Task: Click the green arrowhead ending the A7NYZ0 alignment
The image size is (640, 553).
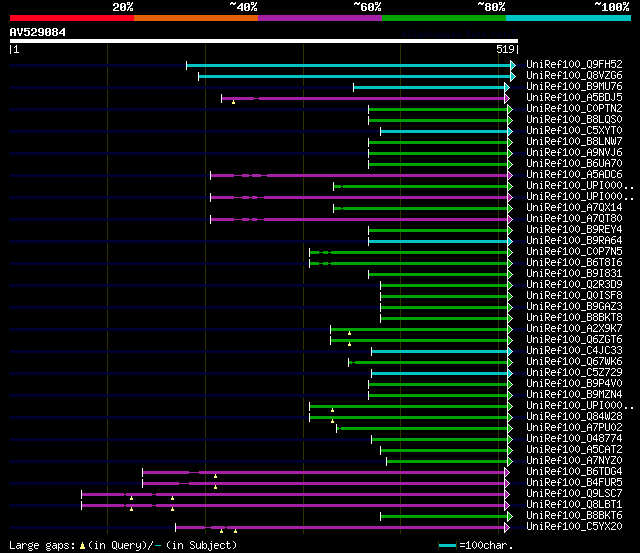Action: point(510,462)
